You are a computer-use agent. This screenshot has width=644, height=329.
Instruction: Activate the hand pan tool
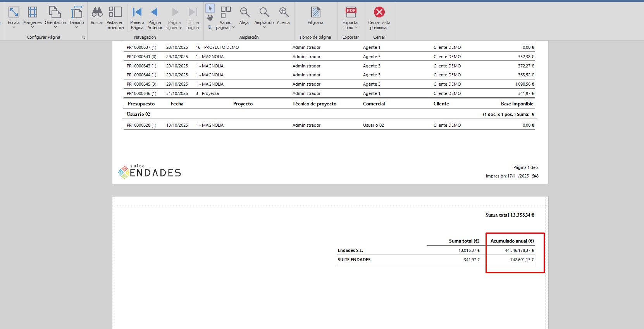pyautogui.click(x=210, y=18)
